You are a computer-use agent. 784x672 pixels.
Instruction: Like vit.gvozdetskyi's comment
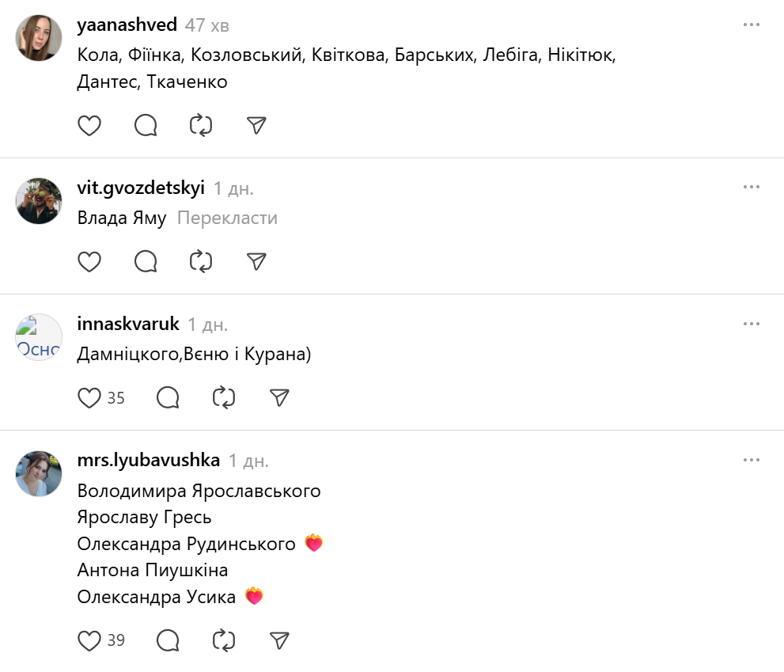pos(89,261)
